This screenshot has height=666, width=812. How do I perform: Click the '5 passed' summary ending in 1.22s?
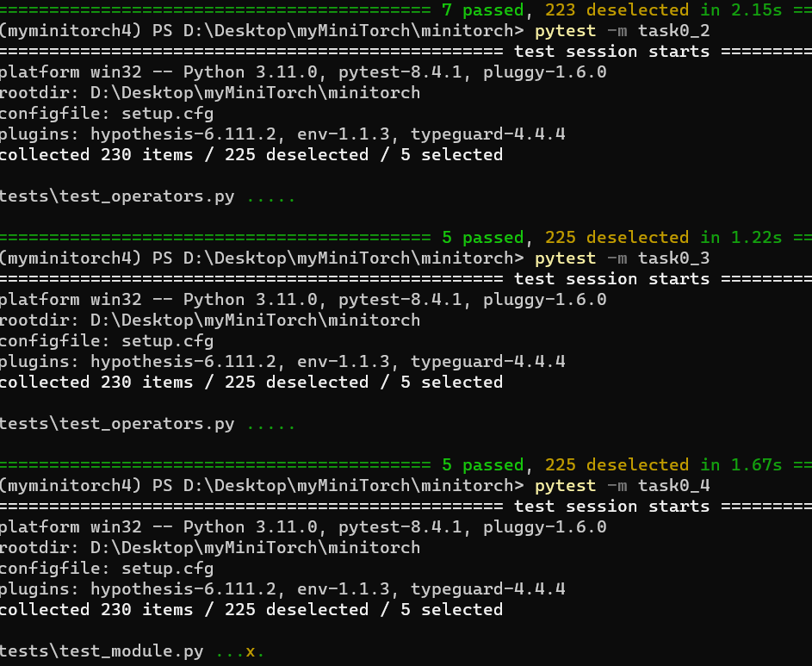click(483, 238)
